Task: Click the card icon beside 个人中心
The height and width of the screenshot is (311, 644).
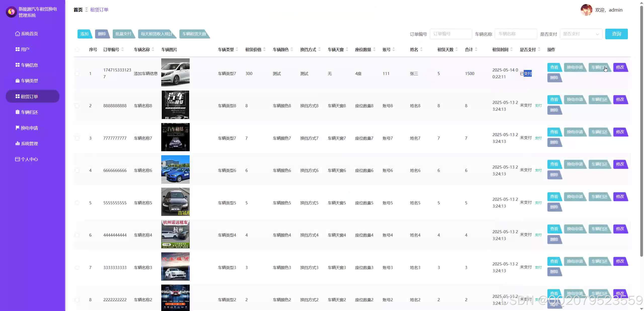Action: [x=17, y=159]
